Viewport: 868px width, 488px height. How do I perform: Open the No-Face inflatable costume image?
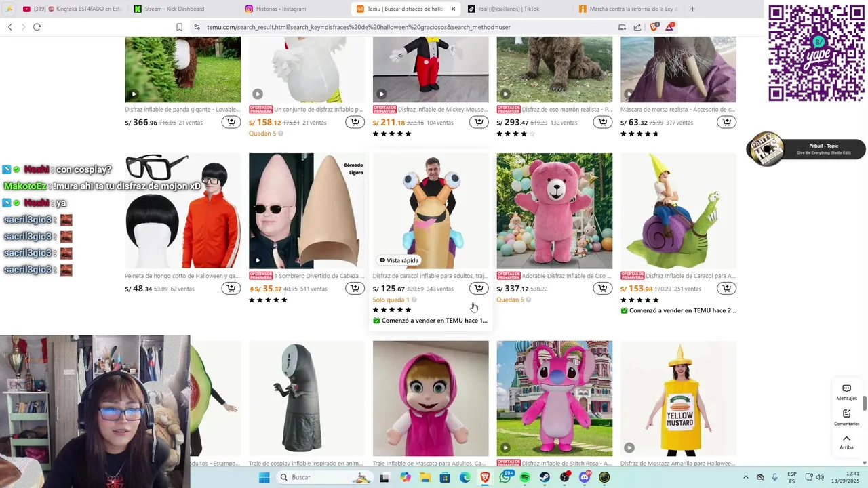pyautogui.click(x=307, y=399)
